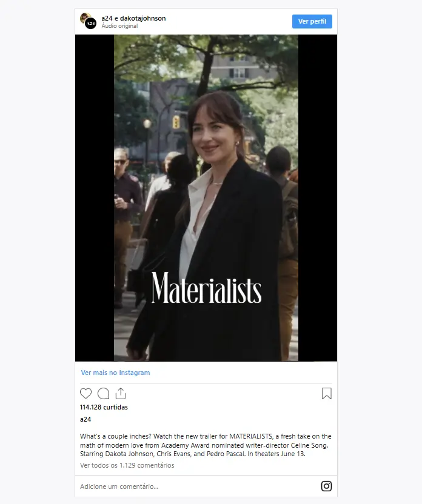Play the Materialists trailer video

pyautogui.click(x=206, y=197)
